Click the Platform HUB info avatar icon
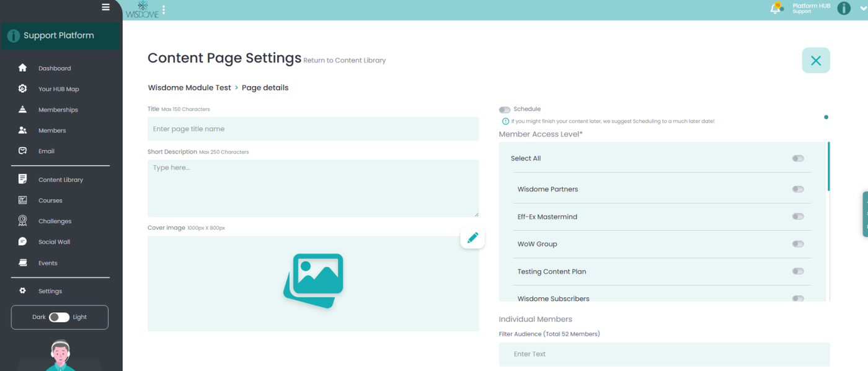Image resolution: width=868 pixels, height=371 pixels. click(844, 8)
